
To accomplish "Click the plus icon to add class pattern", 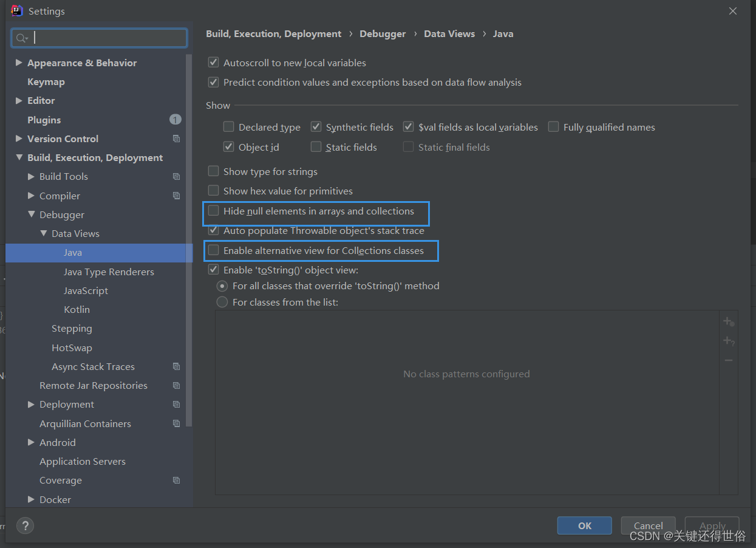I will 728,321.
